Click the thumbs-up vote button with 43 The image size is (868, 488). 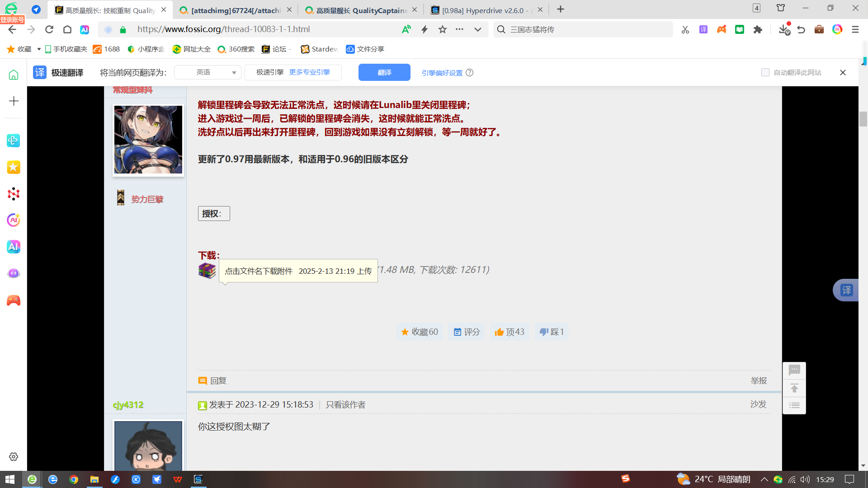click(509, 332)
